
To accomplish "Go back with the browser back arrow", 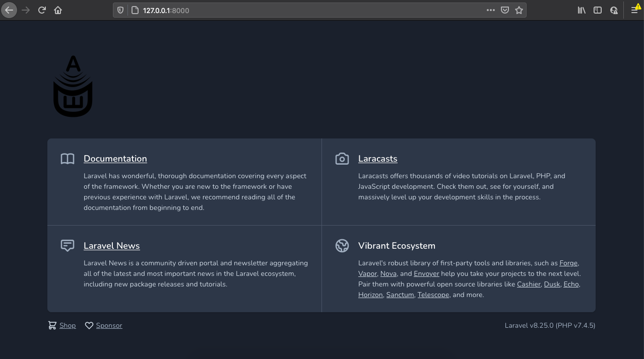I will click(9, 10).
